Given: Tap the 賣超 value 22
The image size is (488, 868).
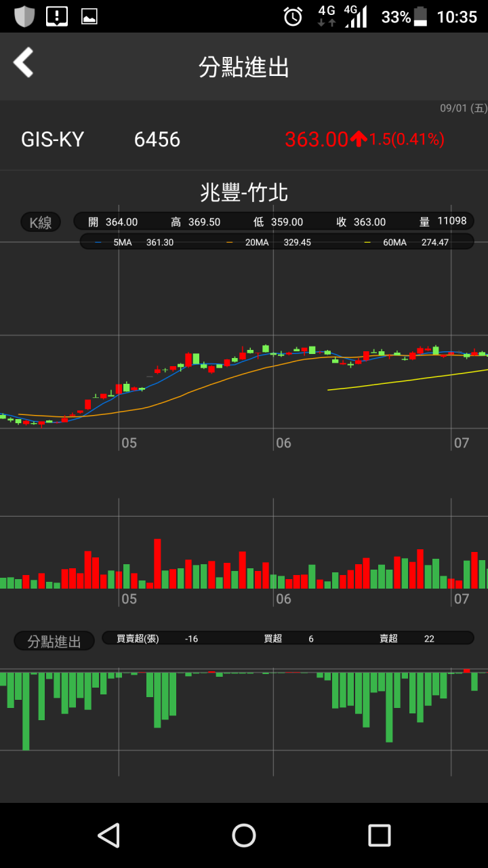Looking at the screenshot, I should click(429, 639).
